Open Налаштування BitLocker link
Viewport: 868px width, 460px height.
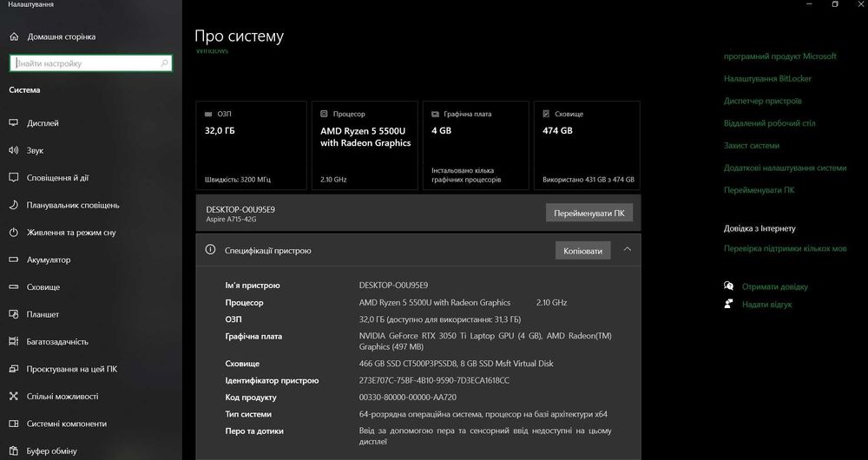coord(767,79)
